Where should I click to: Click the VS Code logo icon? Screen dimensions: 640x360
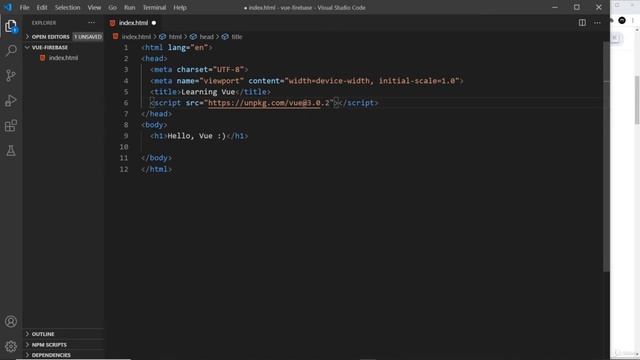[x=8, y=7]
